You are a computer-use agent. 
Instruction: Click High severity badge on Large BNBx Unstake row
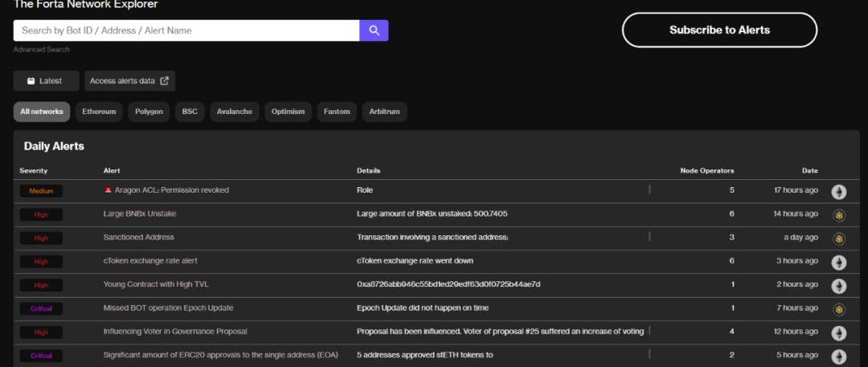(41, 214)
